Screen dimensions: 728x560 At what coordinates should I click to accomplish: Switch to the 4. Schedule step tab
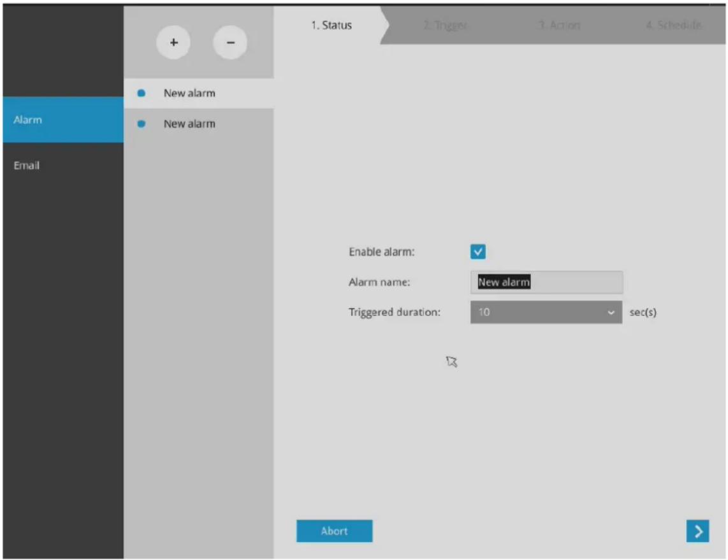(673, 25)
